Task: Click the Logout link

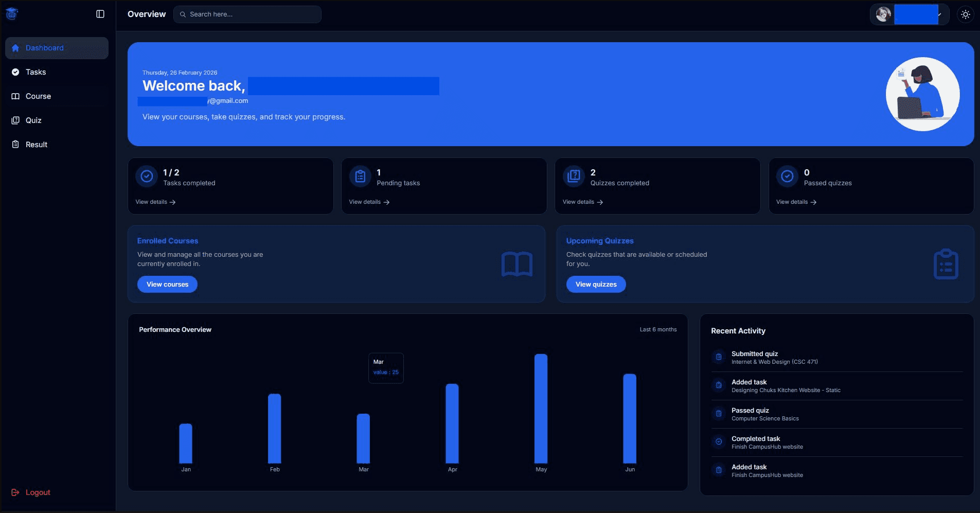Action: pyautogui.click(x=31, y=492)
